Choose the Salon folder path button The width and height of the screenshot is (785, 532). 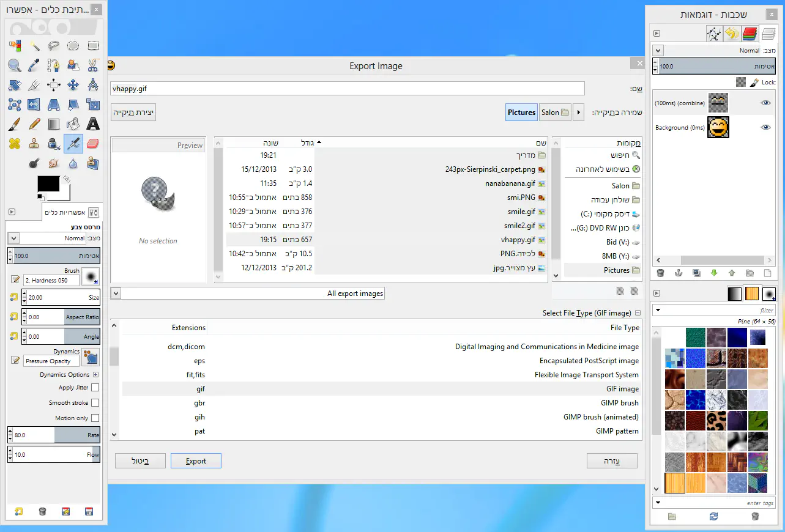point(555,112)
